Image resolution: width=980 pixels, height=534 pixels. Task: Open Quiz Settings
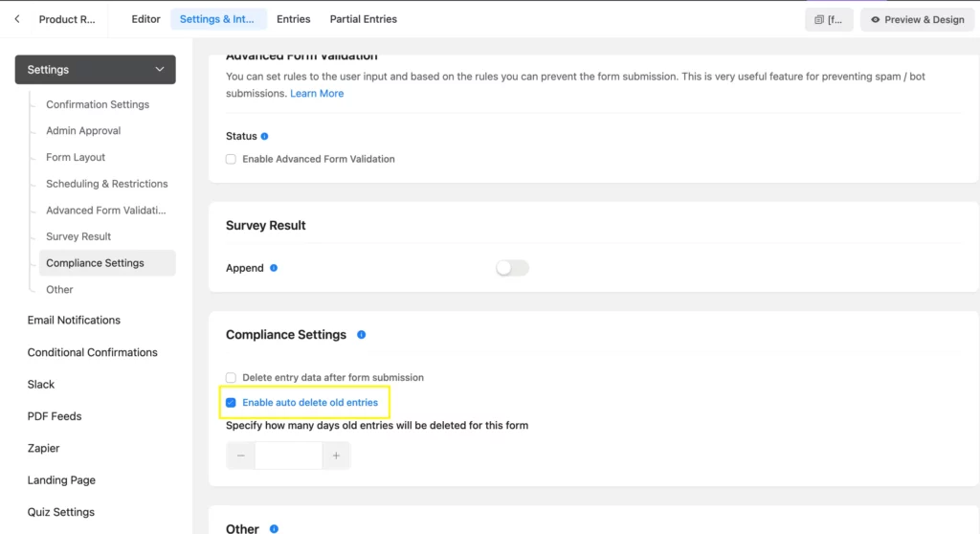point(60,512)
